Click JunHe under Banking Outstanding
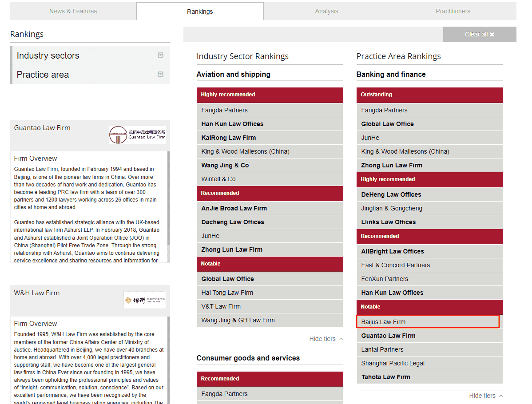Screen dimensions: 532x404 click(429, 138)
